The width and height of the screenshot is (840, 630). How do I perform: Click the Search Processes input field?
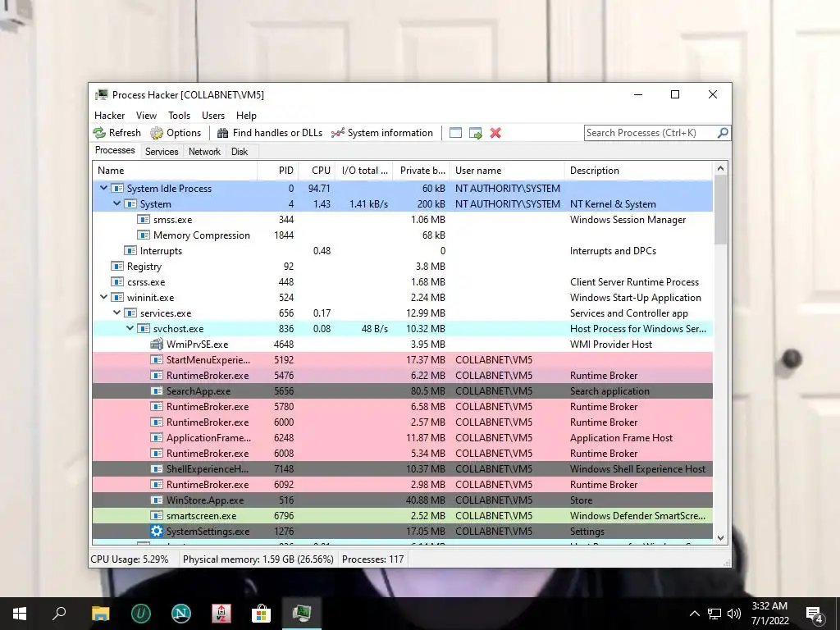[x=651, y=133]
